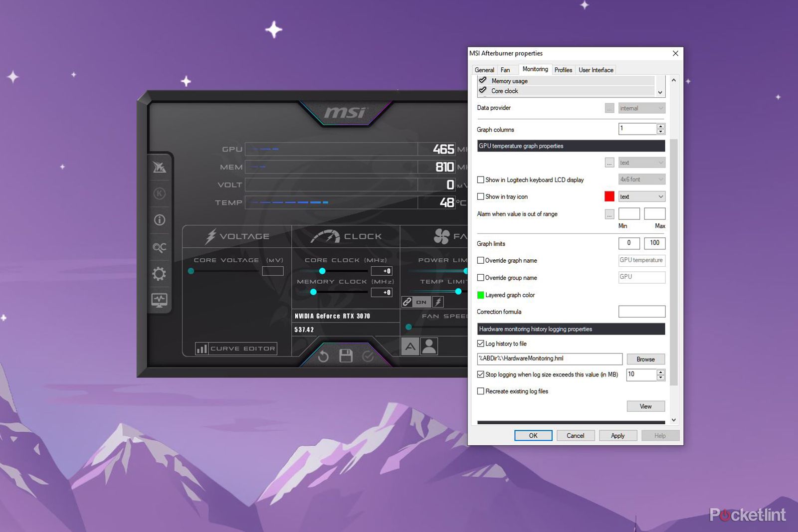This screenshot has height=532, width=798.
Task: Toggle the Core clock graph checkmark
Action: coord(483,90)
